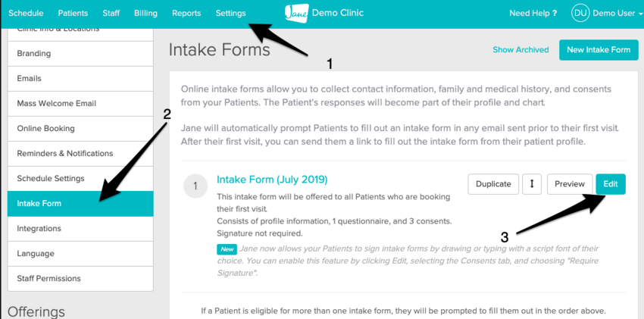The image size is (644, 319).
Task: Select Billing in the top navigation
Action: [x=145, y=14]
